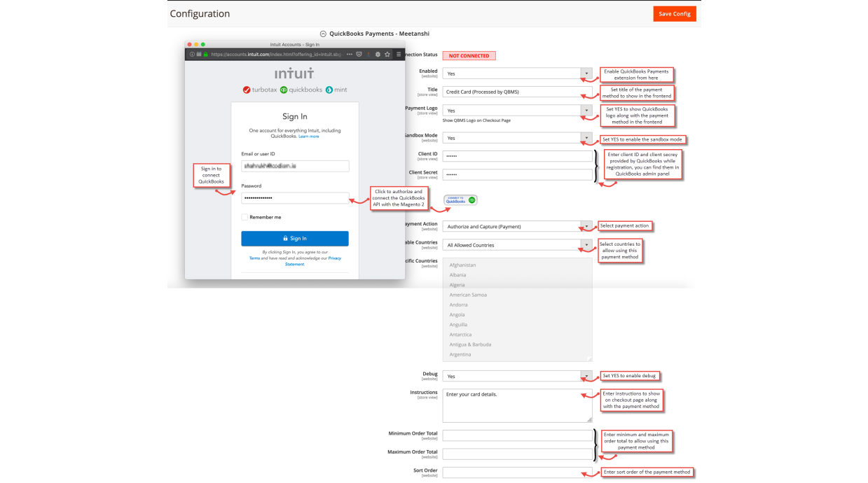Open the Learn more link
Image resolution: width=868 pixels, height=483 pixels.
click(x=309, y=136)
